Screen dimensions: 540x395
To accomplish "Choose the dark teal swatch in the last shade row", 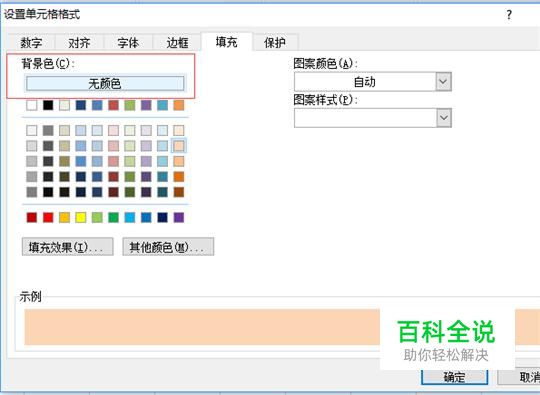I will (163, 192).
